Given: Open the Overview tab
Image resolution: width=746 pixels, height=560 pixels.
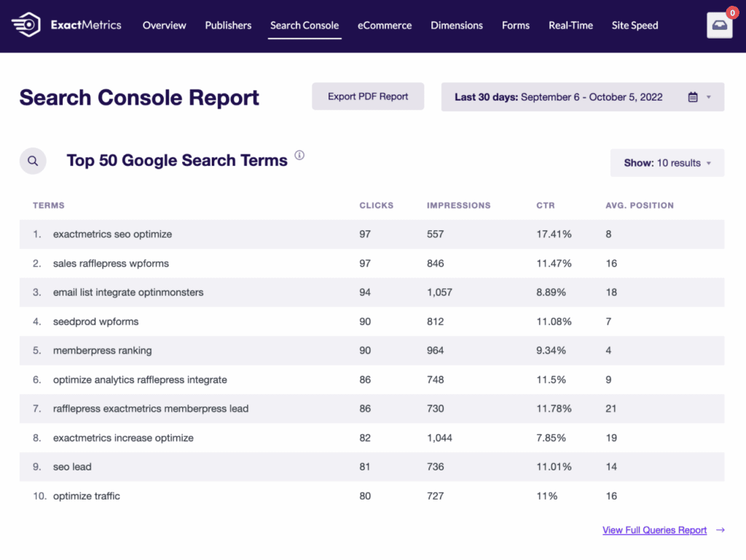Looking at the screenshot, I should [164, 25].
